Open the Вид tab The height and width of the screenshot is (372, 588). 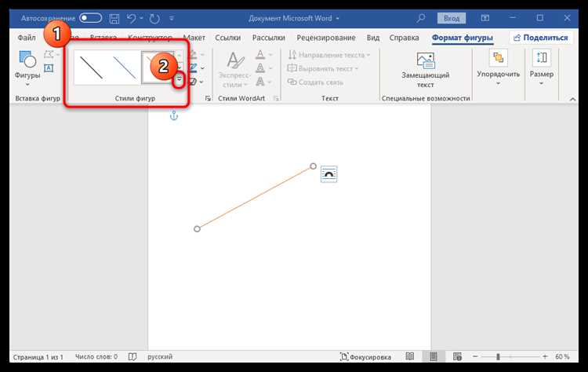[x=372, y=38]
